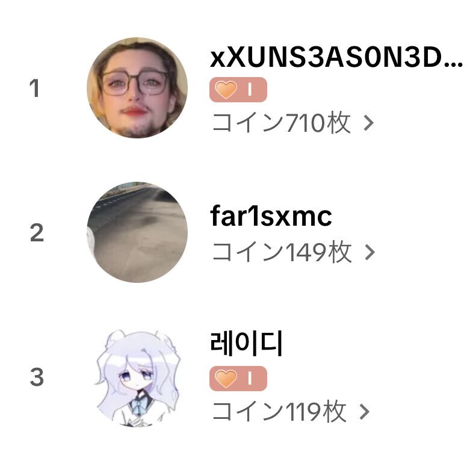Open username 레이디 link

click(246, 344)
